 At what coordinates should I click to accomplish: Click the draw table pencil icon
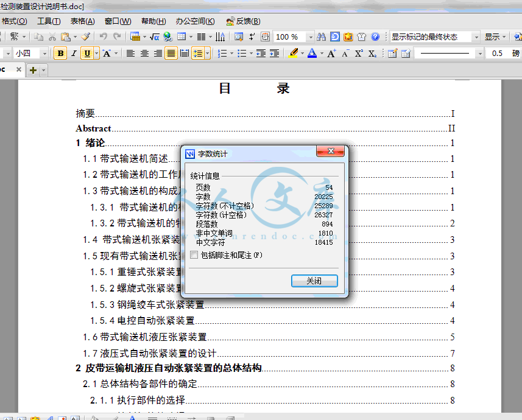tap(392, 53)
